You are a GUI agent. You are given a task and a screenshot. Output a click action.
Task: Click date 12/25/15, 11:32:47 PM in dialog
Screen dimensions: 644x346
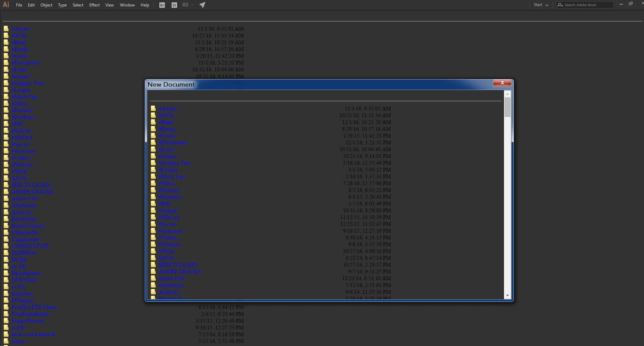pos(366,224)
